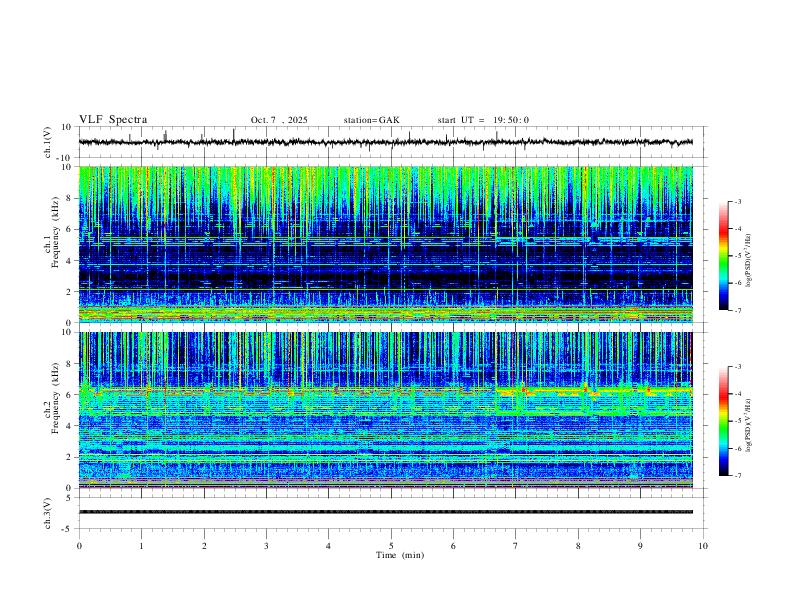Click the "-3" tick on ch.2 color bar
Viewport: 792px width, 612px height.
[x=737, y=367]
